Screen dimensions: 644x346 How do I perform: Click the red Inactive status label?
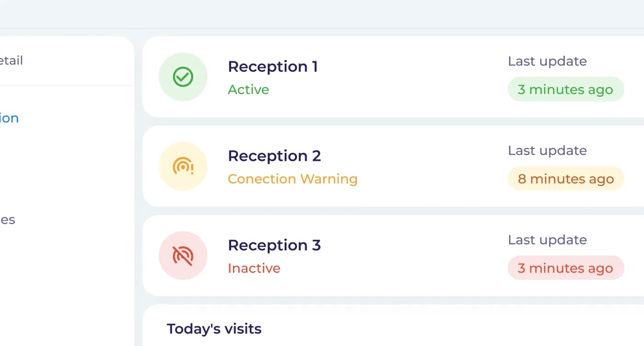tap(254, 268)
